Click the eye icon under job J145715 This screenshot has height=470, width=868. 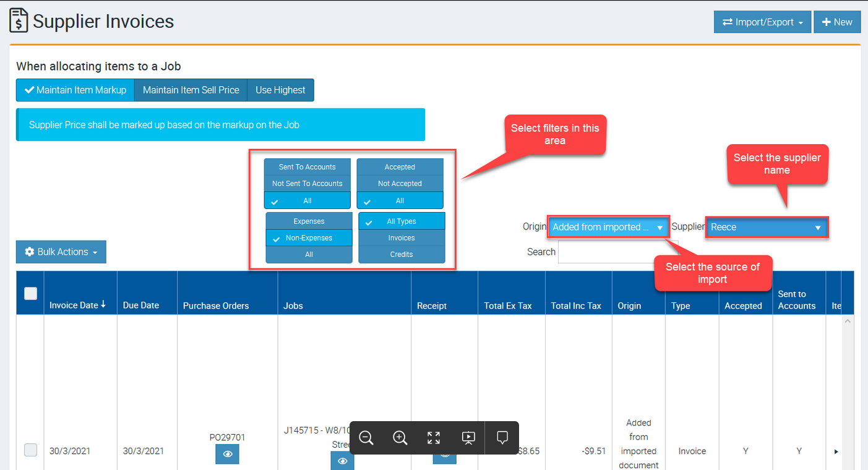(x=342, y=461)
